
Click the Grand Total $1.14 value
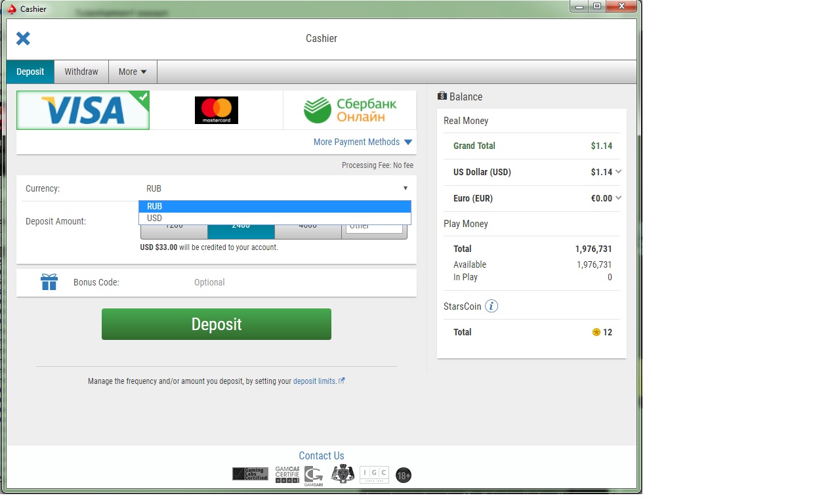[601, 146]
